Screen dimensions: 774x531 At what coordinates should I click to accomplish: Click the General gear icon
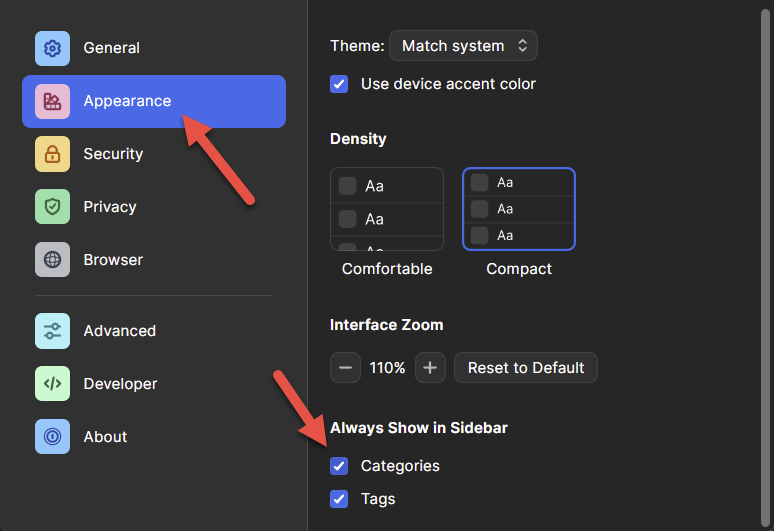click(x=52, y=48)
